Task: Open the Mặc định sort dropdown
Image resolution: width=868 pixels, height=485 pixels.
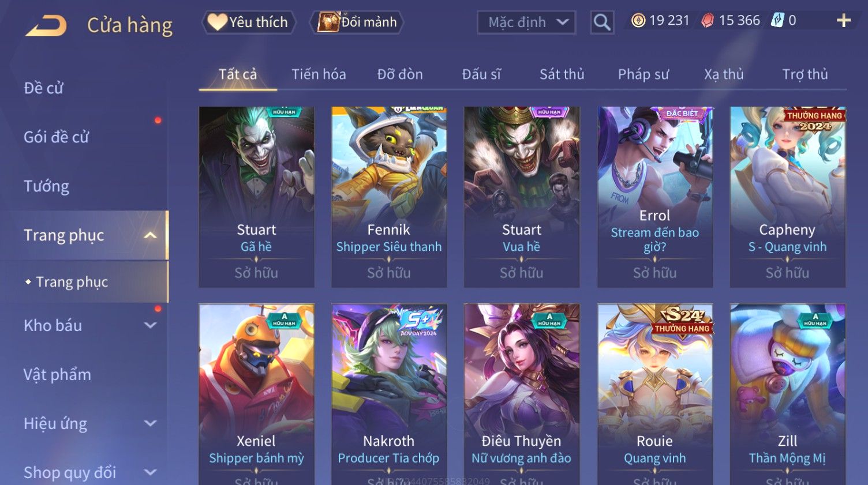Action: 526,22
